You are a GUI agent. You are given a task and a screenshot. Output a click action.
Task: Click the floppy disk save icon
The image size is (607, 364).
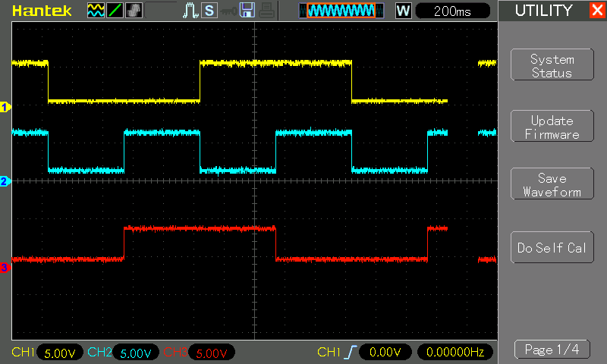(x=247, y=11)
